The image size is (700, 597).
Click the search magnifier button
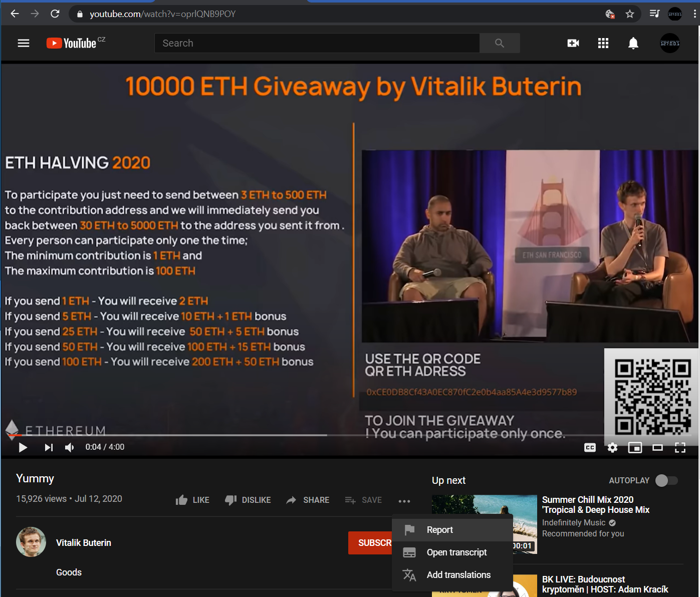500,43
